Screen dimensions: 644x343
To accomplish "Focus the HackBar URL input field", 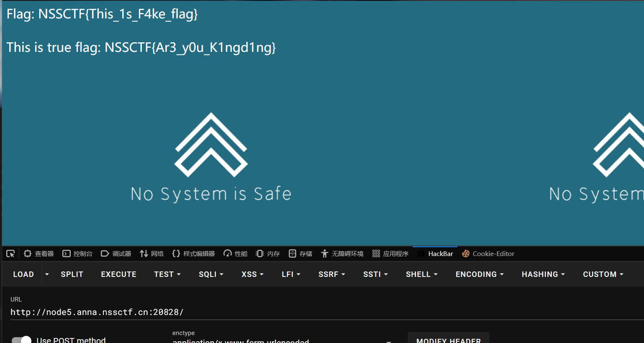I will tap(326, 312).
